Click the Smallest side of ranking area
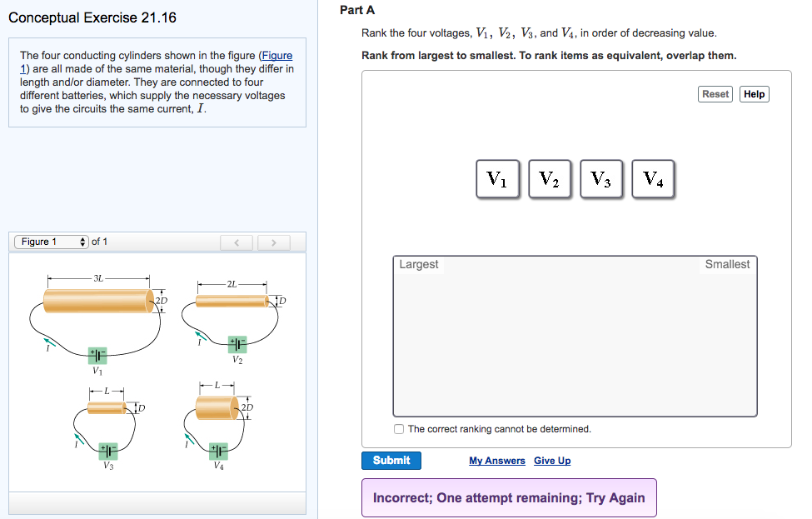The image size is (812, 519). 727,264
